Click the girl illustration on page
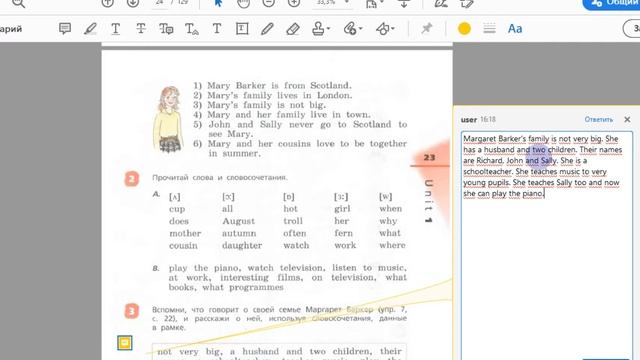This screenshot has height=360, width=640. pos(169,119)
